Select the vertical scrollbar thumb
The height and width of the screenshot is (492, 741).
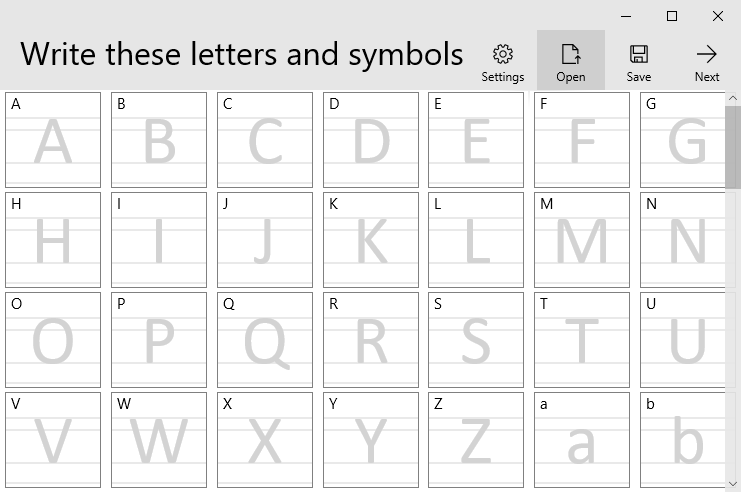pos(732,147)
